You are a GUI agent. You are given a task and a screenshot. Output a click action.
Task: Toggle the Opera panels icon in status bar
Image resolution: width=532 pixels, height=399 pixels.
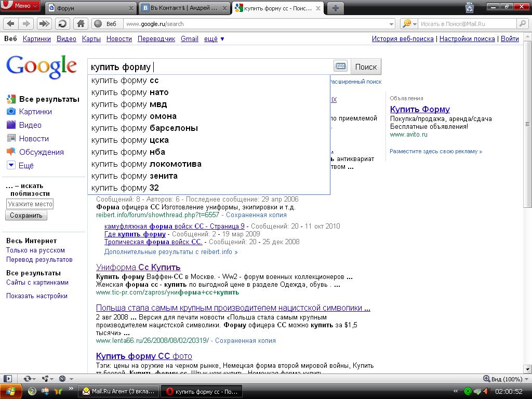click(x=7, y=379)
